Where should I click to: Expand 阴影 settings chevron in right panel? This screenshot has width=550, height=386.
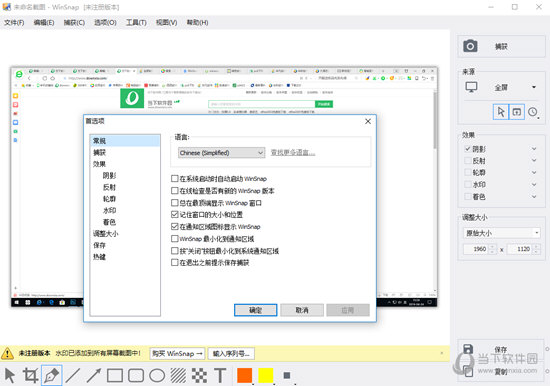point(534,149)
